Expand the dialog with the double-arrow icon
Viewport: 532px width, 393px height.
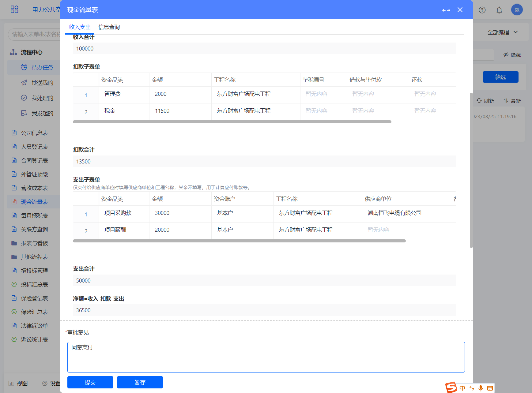[x=446, y=10]
